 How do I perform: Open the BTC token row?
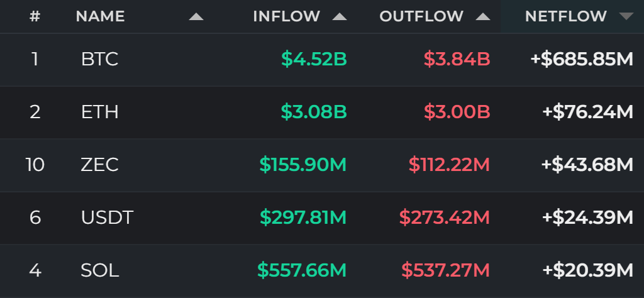click(322, 60)
